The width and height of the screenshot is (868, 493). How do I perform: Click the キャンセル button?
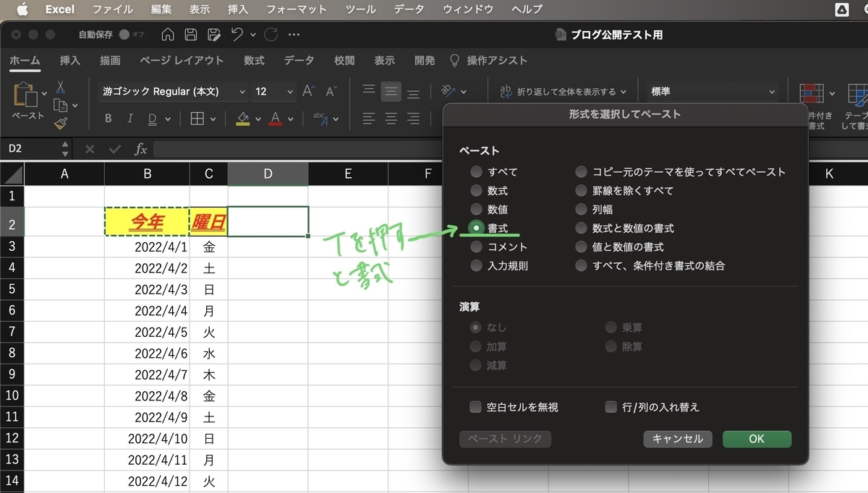click(678, 439)
